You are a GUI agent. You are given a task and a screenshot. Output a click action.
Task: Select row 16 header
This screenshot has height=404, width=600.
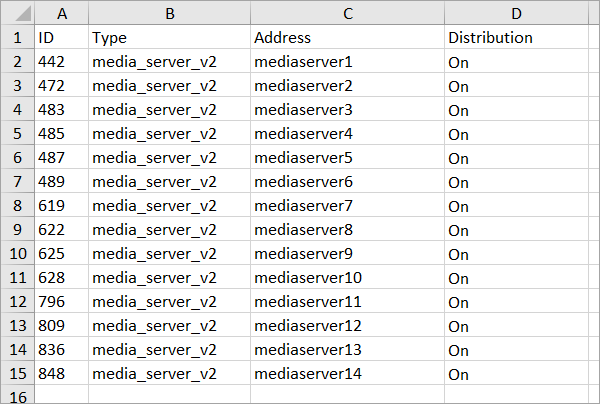[17, 396]
